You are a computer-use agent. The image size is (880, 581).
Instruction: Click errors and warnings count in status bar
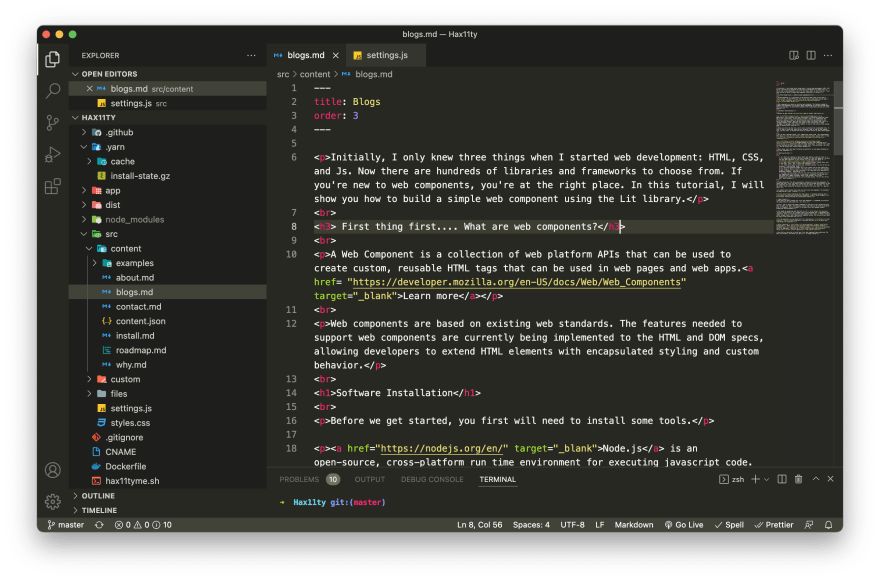tap(143, 525)
